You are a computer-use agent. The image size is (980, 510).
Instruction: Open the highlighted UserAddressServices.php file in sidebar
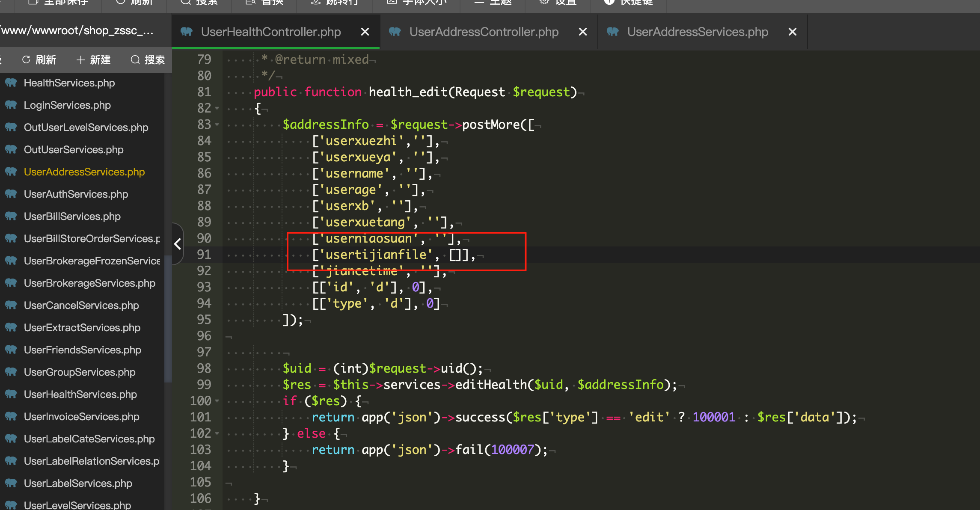click(84, 172)
